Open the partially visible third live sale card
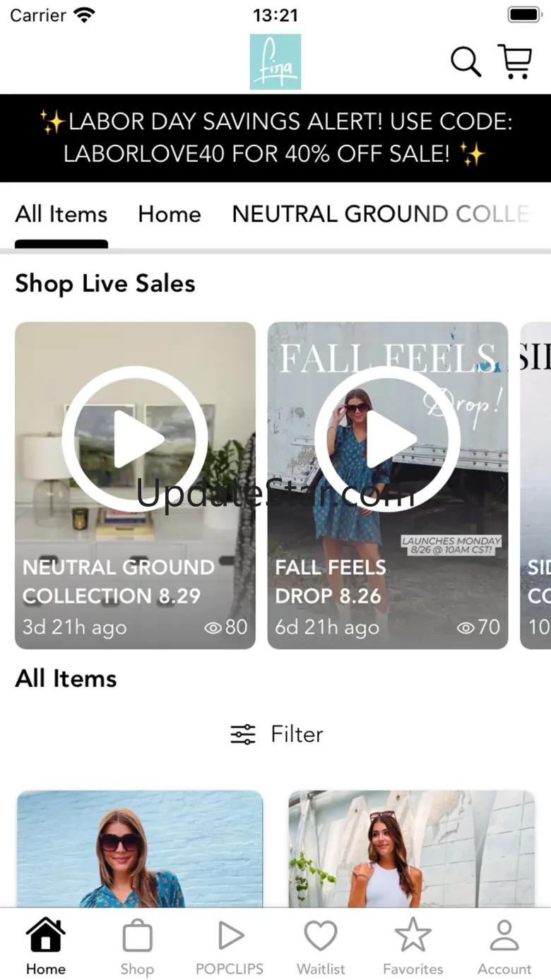Screen dimensions: 551x980 click(535, 485)
